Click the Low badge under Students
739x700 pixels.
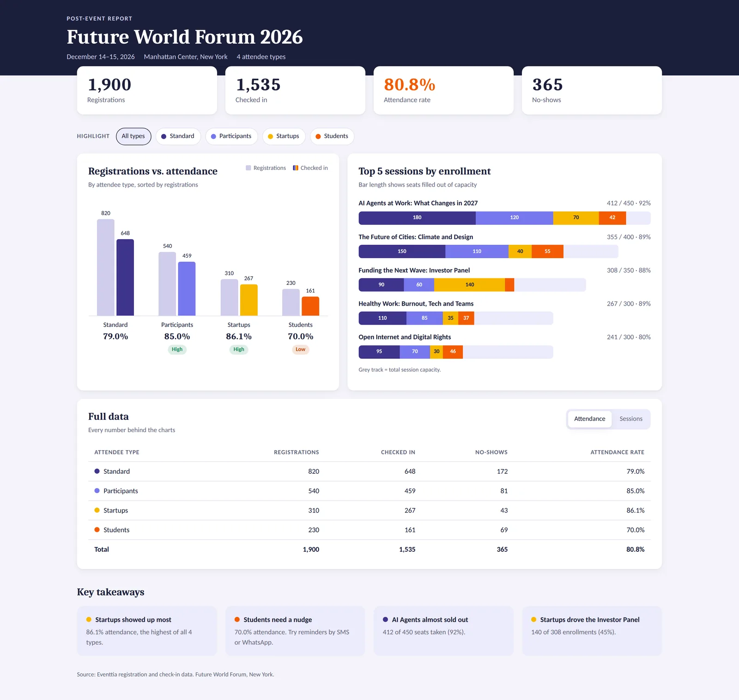(x=301, y=350)
